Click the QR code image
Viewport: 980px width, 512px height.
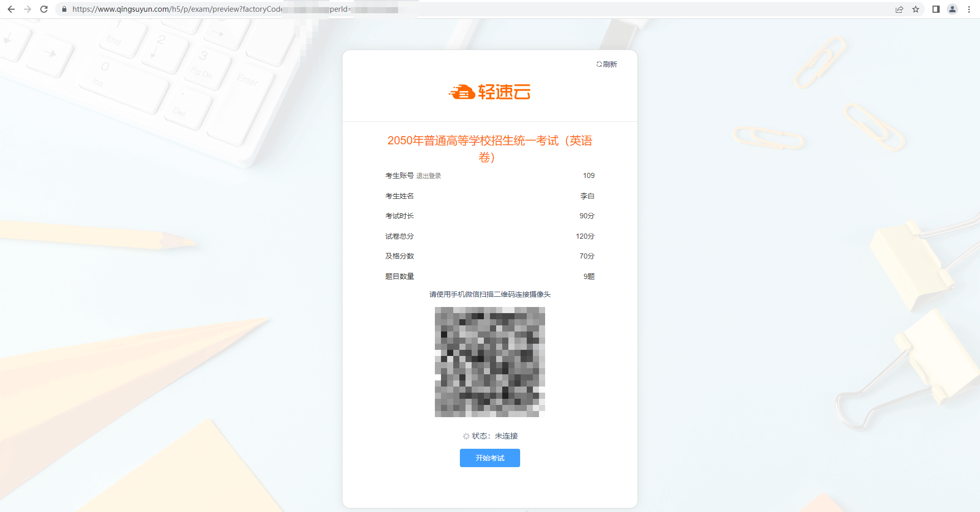[490, 362]
